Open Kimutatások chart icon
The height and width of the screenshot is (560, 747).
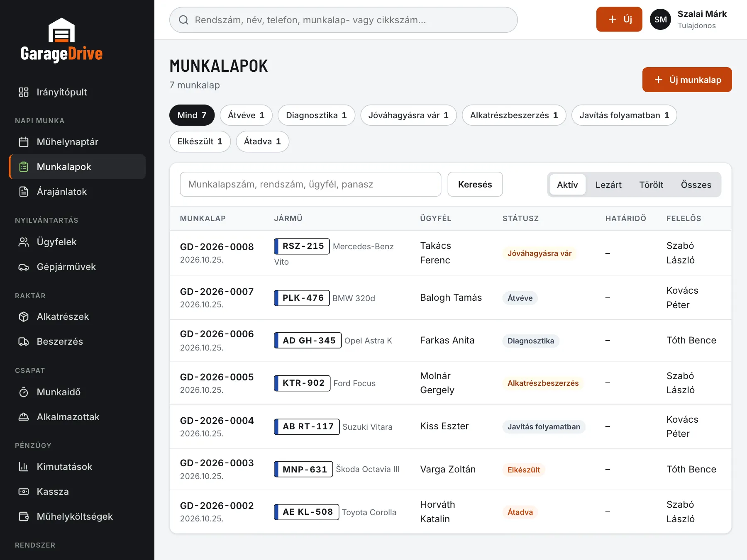pyautogui.click(x=24, y=467)
